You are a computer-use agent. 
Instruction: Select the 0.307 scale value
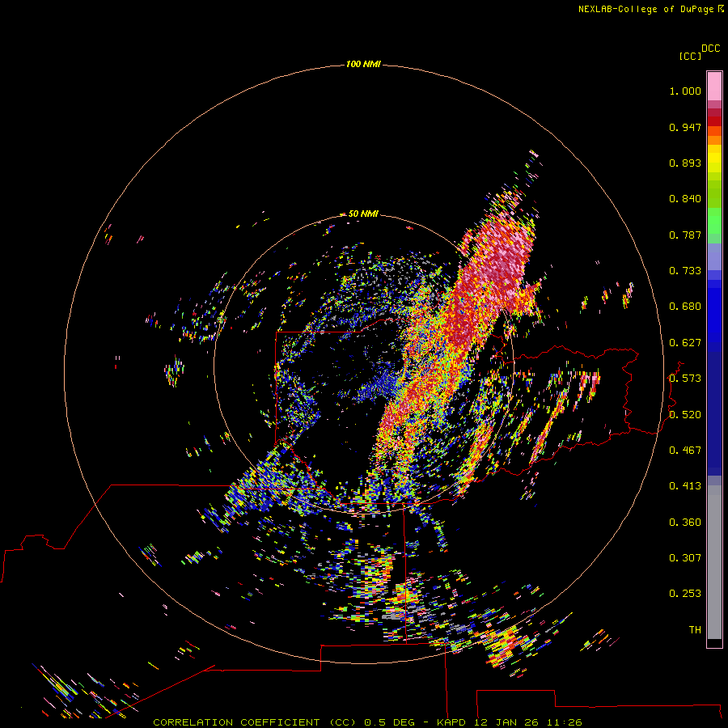(685, 558)
